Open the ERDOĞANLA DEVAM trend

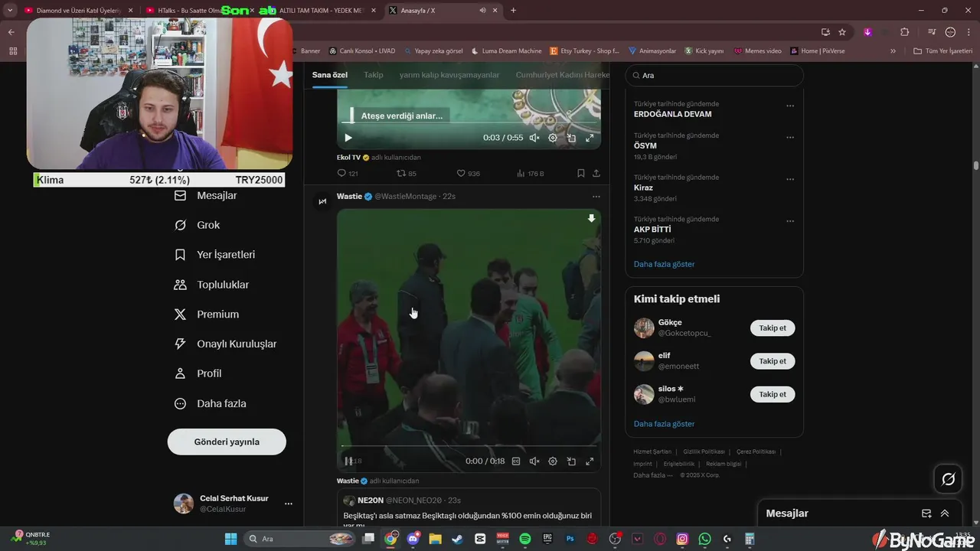click(673, 114)
